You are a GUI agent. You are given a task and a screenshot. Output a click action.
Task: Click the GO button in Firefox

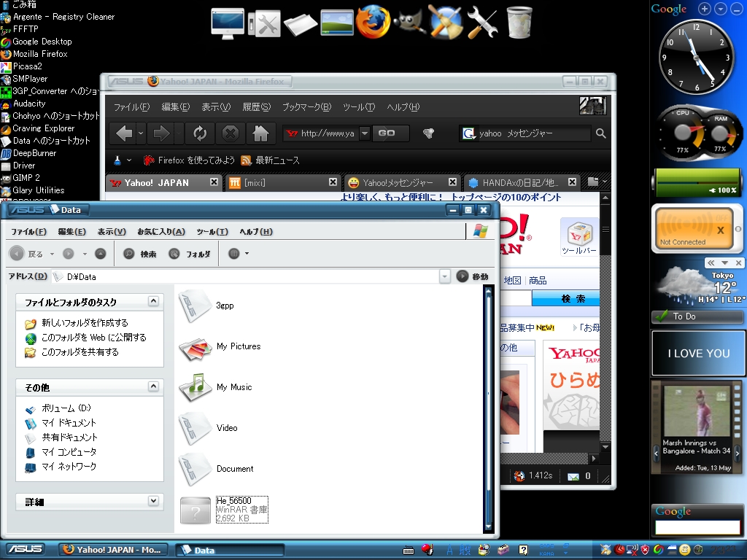pyautogui.click(x=390, y=133)
